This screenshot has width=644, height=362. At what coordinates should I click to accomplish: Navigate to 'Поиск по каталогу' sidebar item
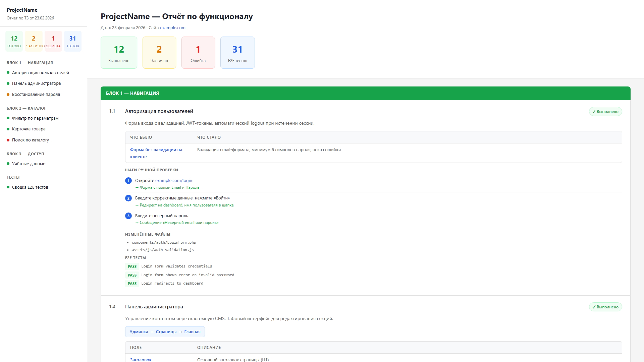[31, 140]
